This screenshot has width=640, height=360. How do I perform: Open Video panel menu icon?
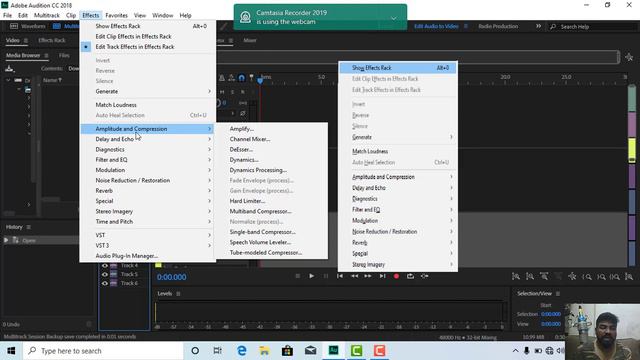pos(26,40)
